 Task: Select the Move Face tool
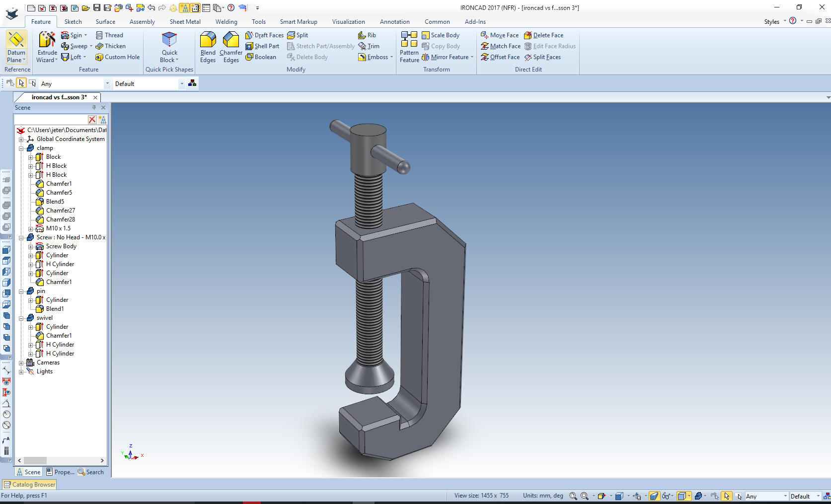(500, 35)
